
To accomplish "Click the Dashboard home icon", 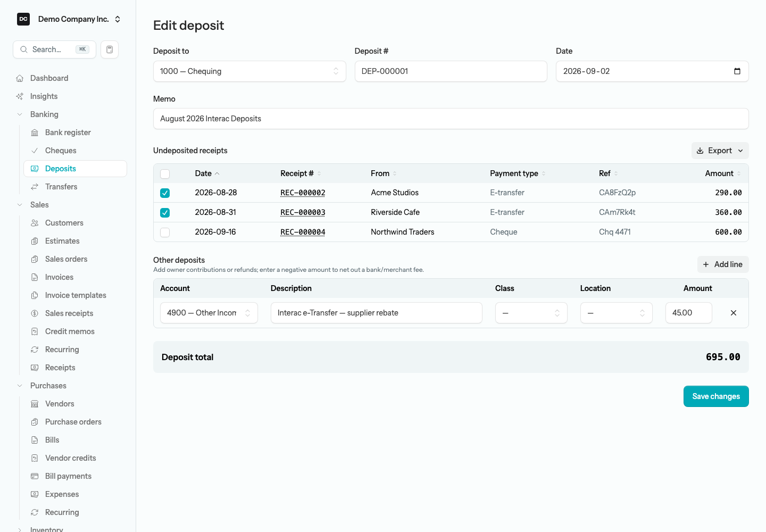I will coord(20,78).
